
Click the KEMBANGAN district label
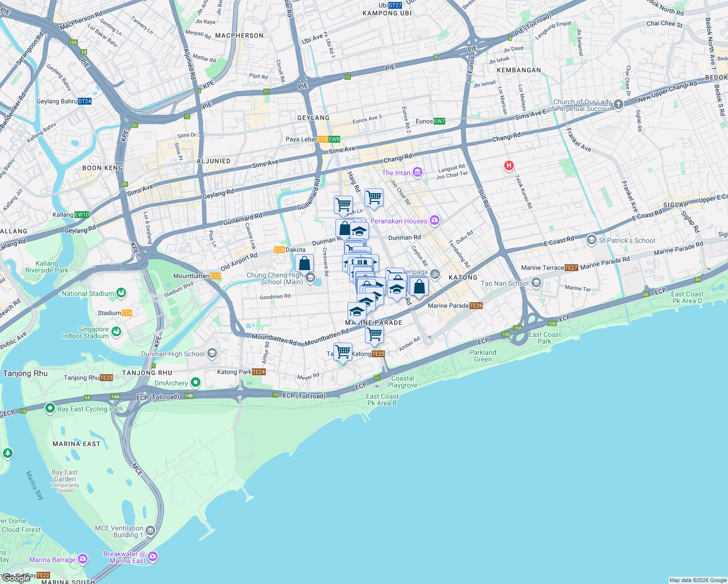coord(519,70)
